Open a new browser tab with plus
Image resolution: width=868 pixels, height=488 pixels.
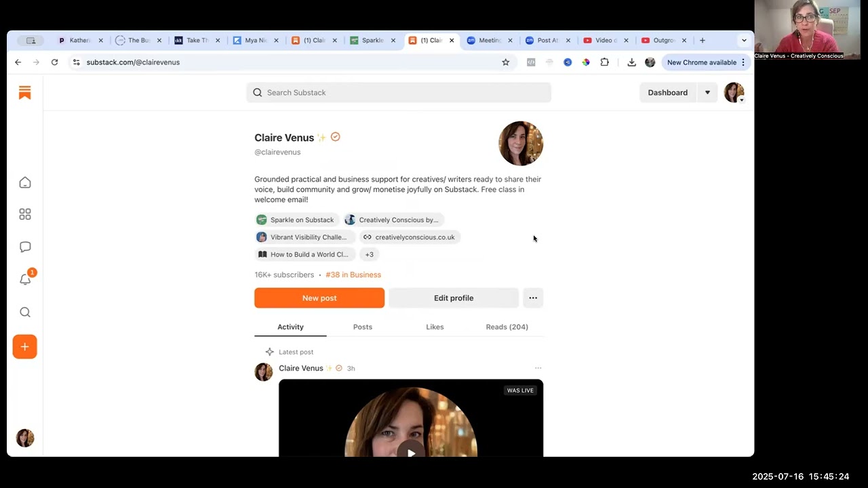702,41
